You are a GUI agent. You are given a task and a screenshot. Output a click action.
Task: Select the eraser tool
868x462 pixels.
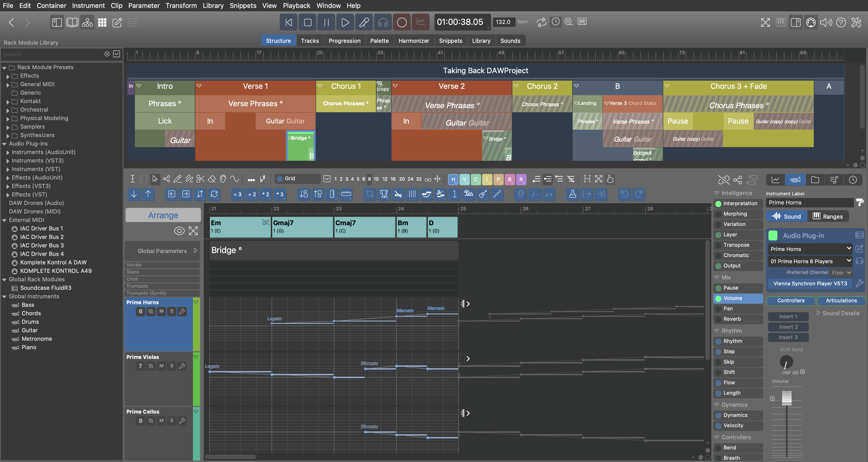point(212,179)
